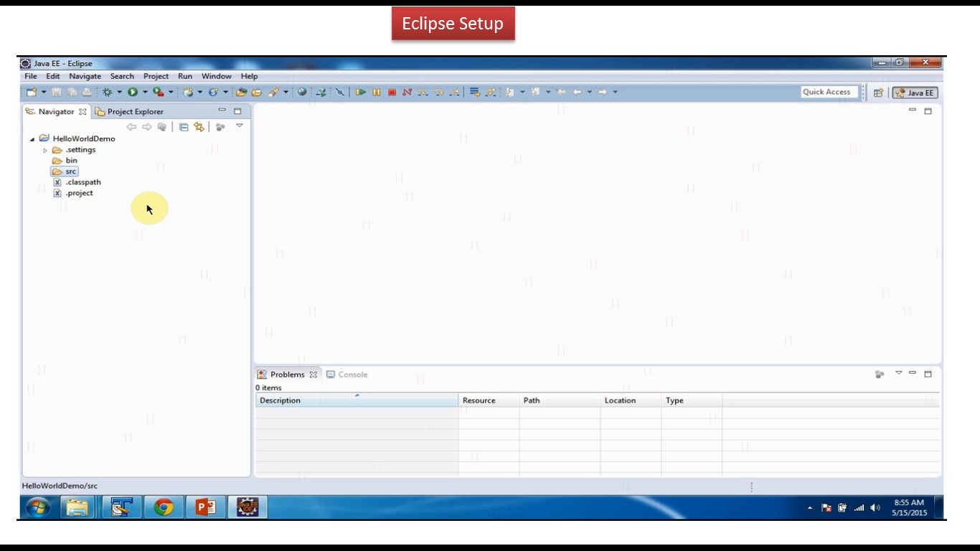
Task: Click the Step Into icon
Action: (x=423, y=92)
